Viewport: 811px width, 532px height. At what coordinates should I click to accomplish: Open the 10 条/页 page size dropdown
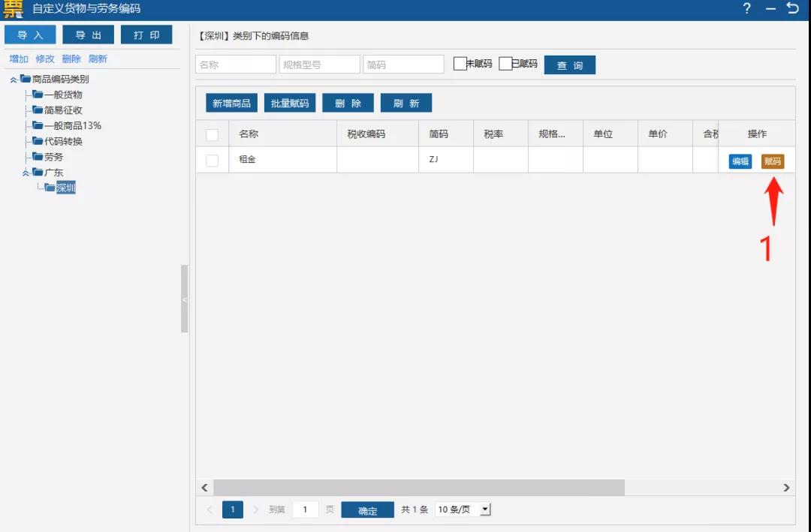[x=484, y=509]
